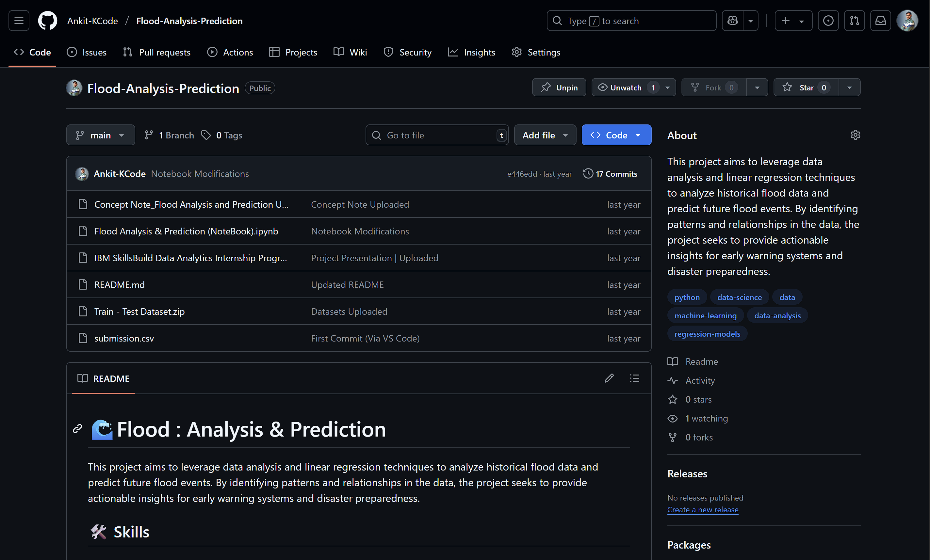The width and height of the screenshot is (930, 560).
Task: Copy link anchor for Flood heading
Action: click(x=77, y=429)
